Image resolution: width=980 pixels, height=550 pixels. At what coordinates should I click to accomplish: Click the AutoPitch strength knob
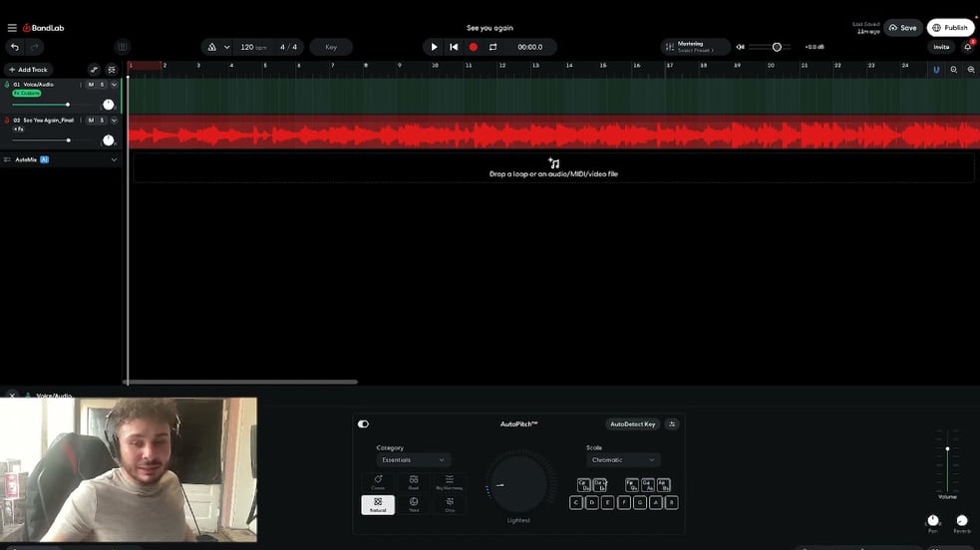[x=518, y=483]
